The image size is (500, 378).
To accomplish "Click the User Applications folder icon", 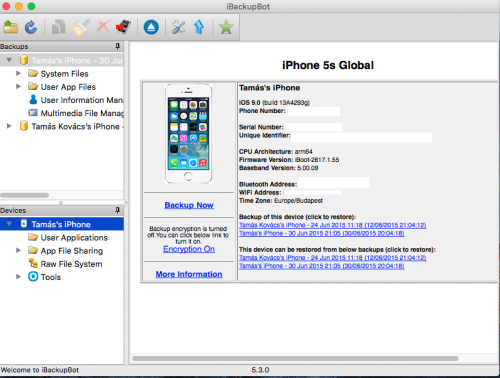I will click(x=33, y=237).
